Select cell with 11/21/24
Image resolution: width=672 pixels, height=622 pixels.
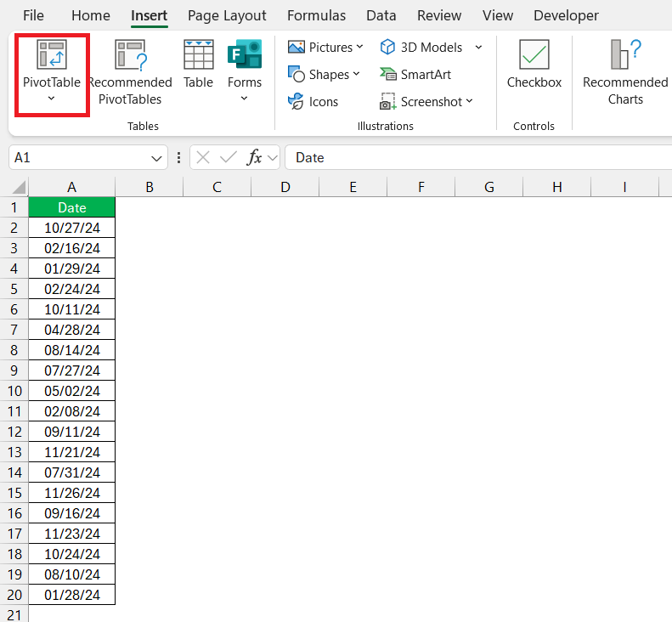pyautogui.click(x=72, y=452)
